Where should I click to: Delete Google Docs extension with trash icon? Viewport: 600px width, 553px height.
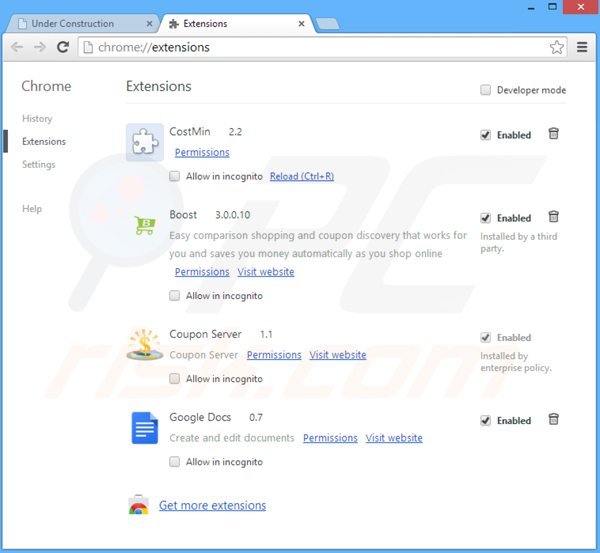(553, 420)
